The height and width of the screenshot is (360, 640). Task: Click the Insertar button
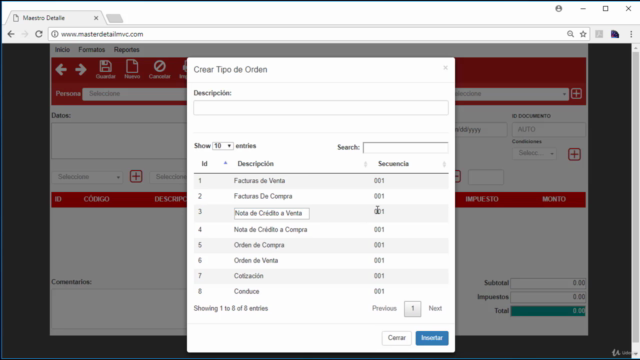click(432, 338)
